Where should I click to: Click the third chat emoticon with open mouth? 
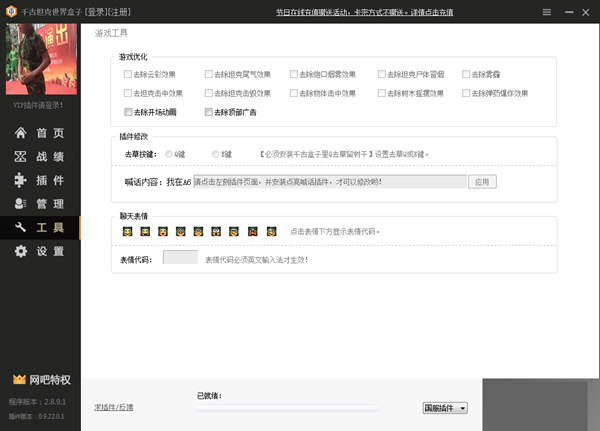pos(163,231)
